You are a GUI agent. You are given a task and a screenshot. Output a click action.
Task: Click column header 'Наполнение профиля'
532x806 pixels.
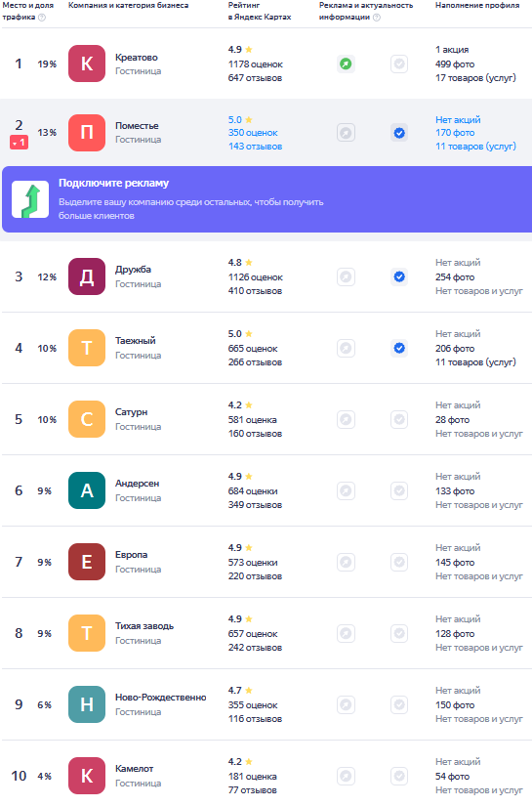click(x=477, y=5)
